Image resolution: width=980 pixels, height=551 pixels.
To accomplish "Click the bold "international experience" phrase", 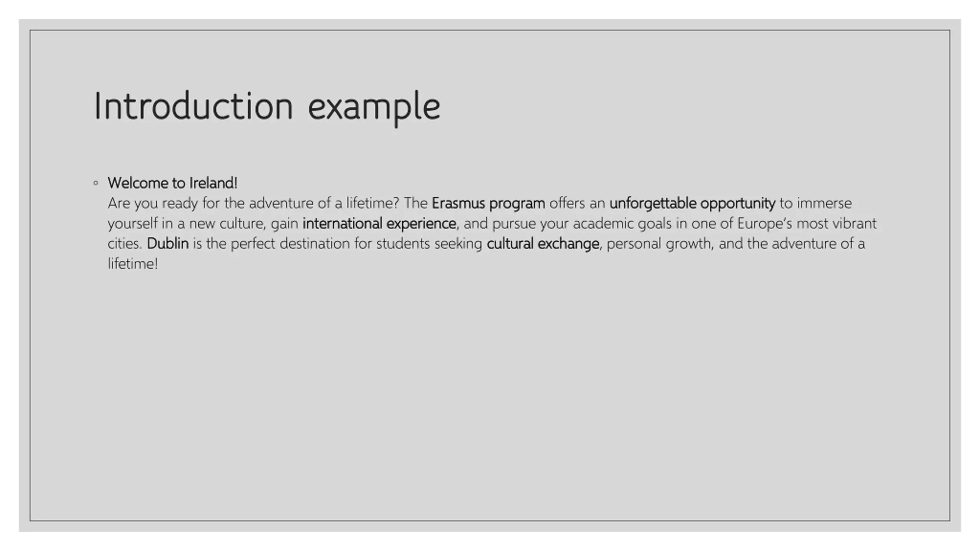I will (379, 223).
